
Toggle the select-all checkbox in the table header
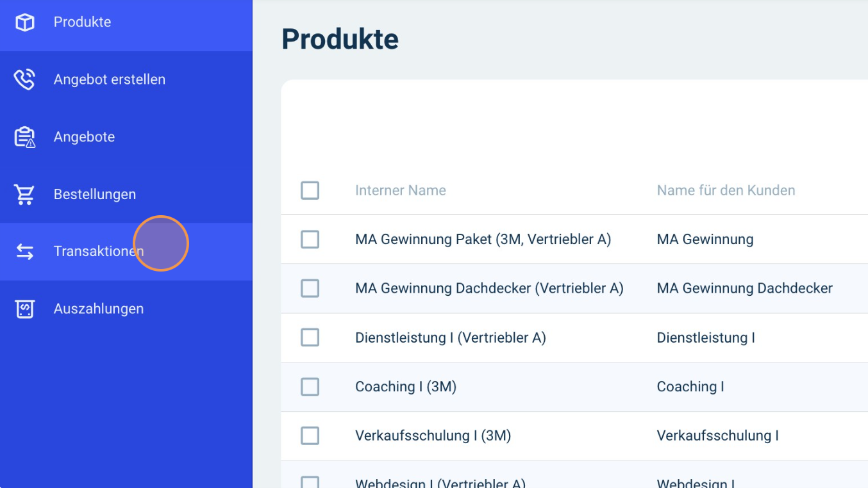click(x=310, y=190)
